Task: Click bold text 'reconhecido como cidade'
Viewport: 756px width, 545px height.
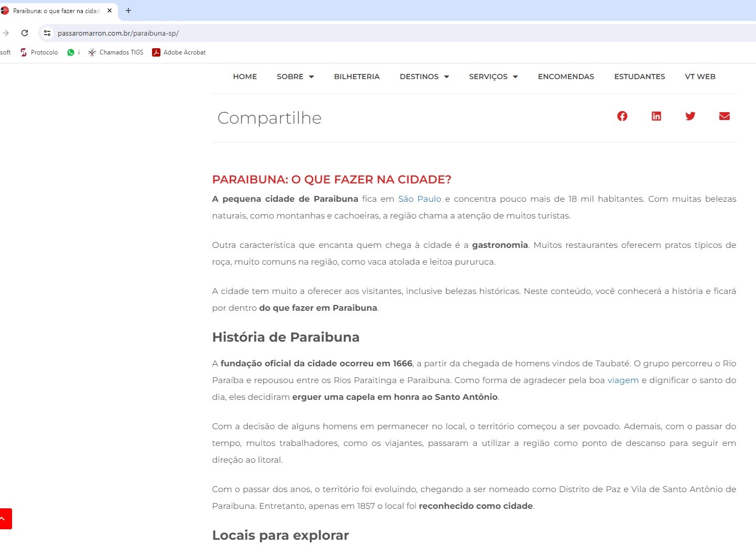Action: tap(476, 506)
